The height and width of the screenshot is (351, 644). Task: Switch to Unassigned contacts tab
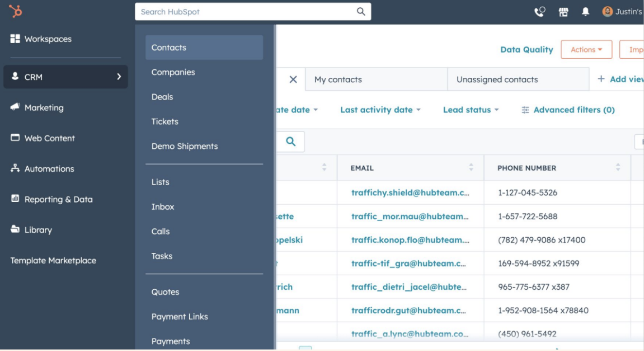(518, 79)
